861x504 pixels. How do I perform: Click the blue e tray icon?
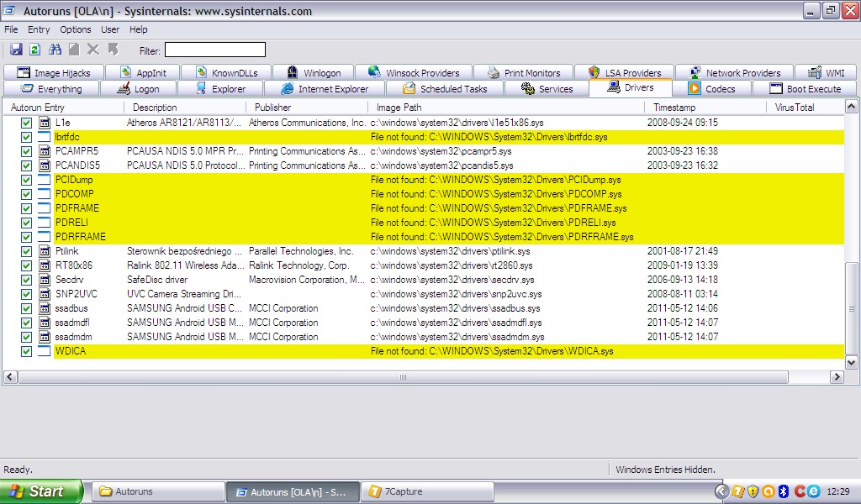813,491
